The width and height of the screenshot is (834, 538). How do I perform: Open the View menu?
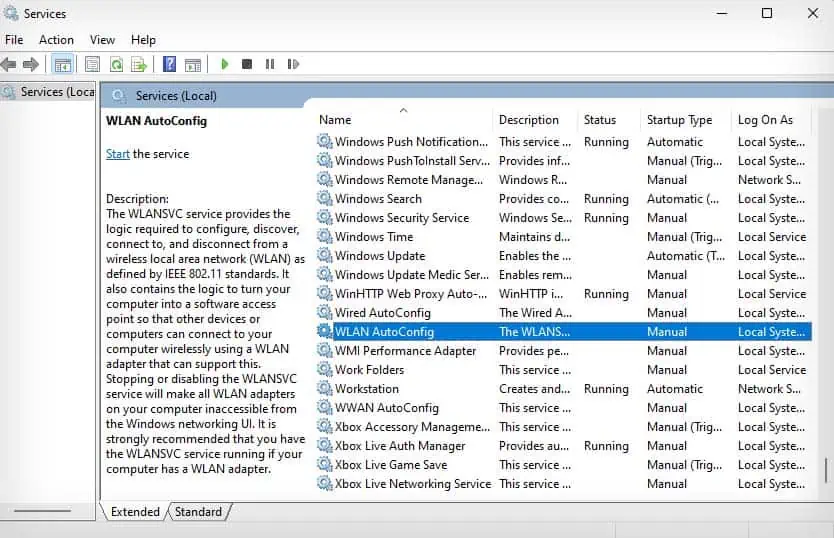tap(102, 40)
